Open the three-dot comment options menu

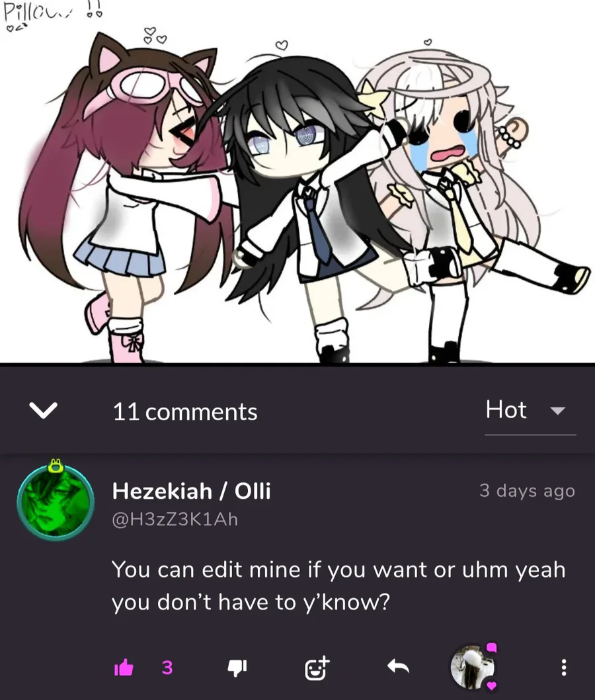(564, 668)
